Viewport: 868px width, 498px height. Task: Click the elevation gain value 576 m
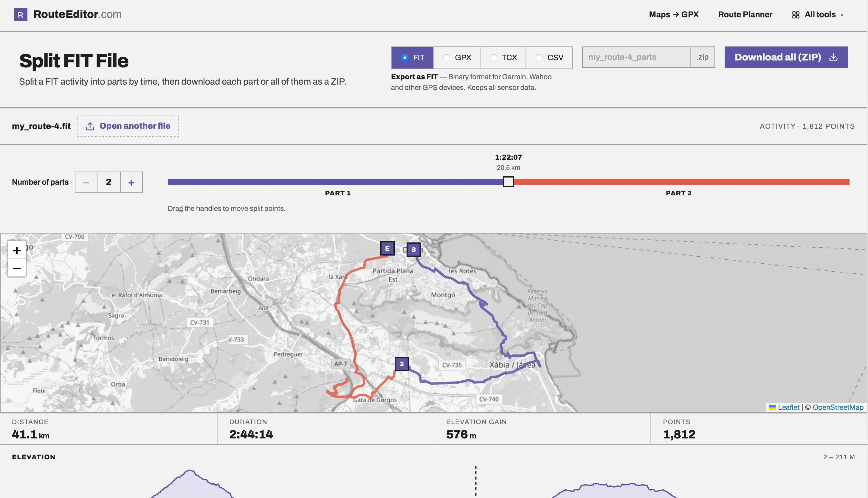click(461, 434)
